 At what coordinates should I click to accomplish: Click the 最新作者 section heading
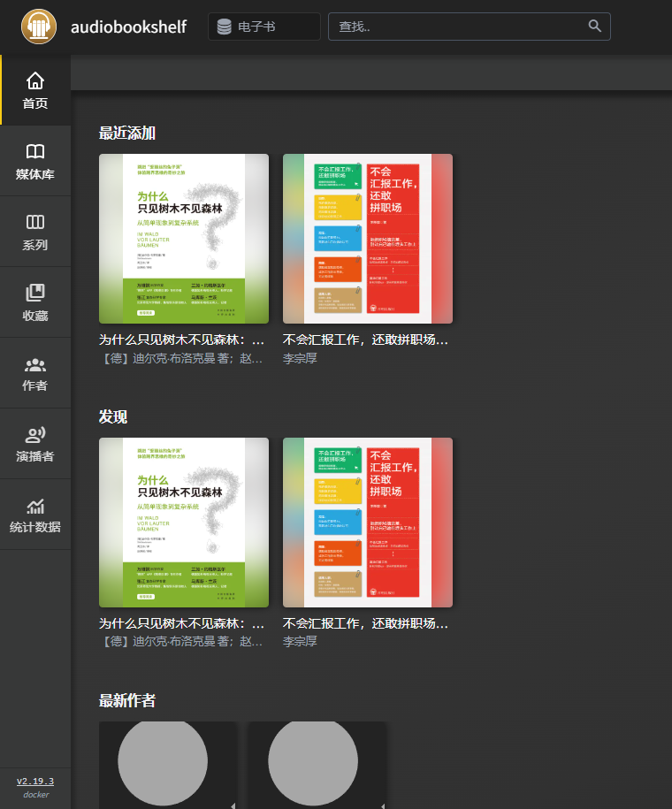tap(127, 700)
